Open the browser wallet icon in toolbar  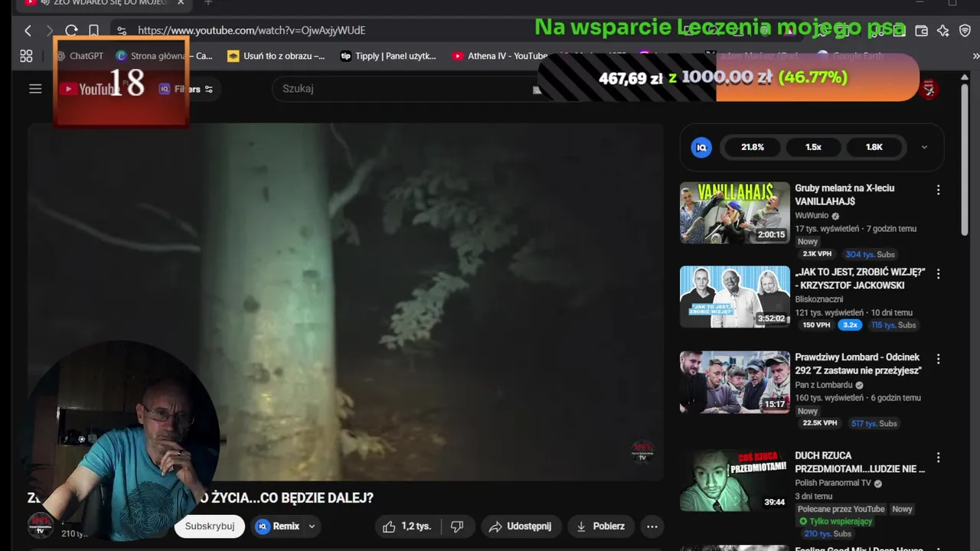[x=922, y=31]
